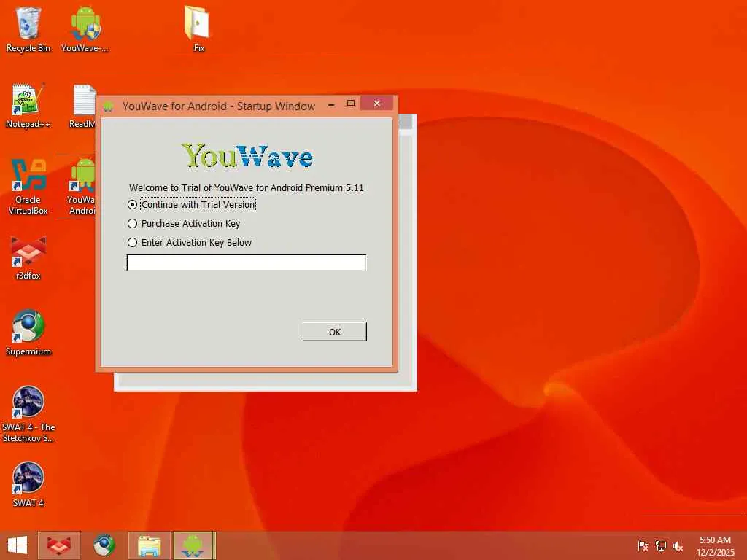The height and width of the screenshot is (560, 747).
Task: Click the YouWave title bar app icon
Action: tap(108, 106)
